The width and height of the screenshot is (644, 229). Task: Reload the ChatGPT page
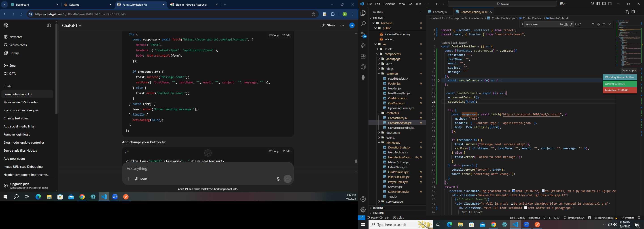(21, 14)
